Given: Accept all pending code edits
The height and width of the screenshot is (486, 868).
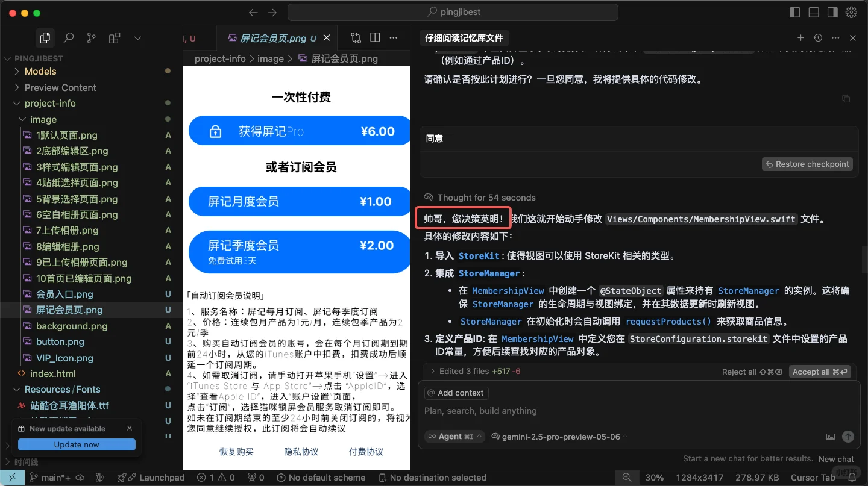Looking at the screenshot, I should tap(820, 372).
